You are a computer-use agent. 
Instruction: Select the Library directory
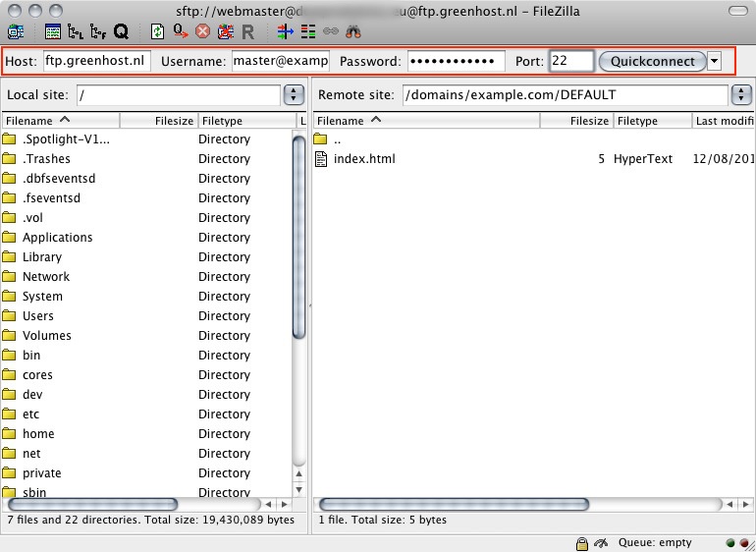146,257
